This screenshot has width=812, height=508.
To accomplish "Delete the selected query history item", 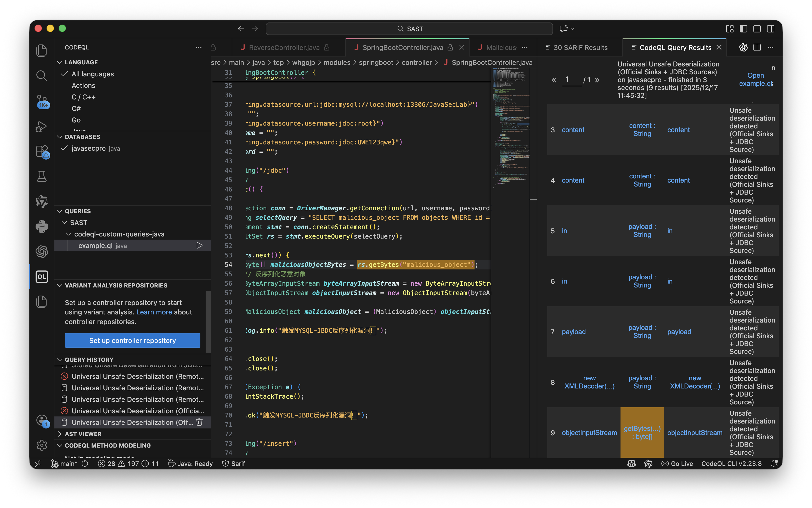I will click(199, 422).
